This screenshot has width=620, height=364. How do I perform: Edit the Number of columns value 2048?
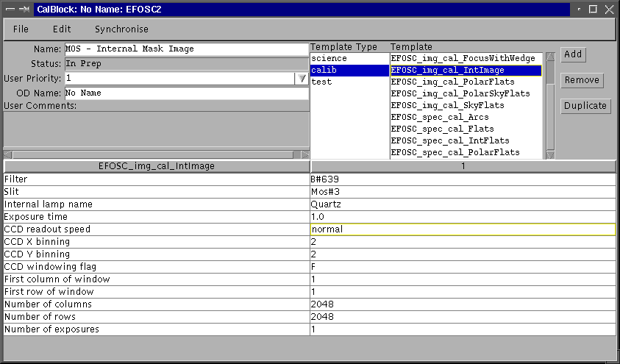click(463, 304)
